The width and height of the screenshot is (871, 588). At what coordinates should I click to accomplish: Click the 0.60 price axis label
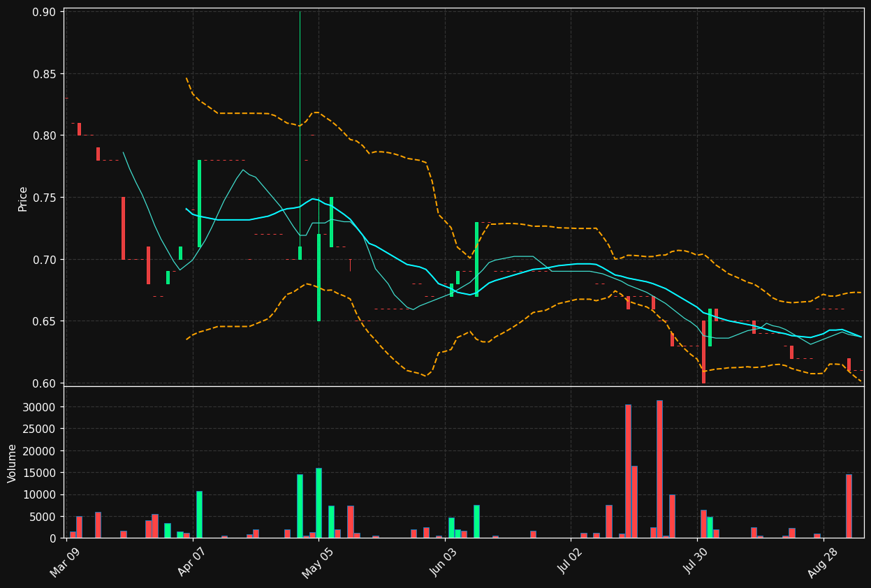coord(45,383)
